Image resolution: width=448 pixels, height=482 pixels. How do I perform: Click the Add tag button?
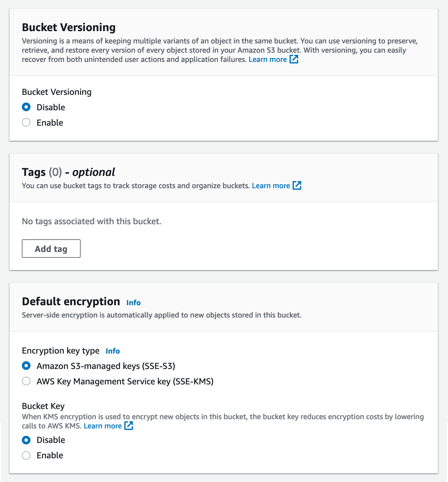[x=51, y=248]
